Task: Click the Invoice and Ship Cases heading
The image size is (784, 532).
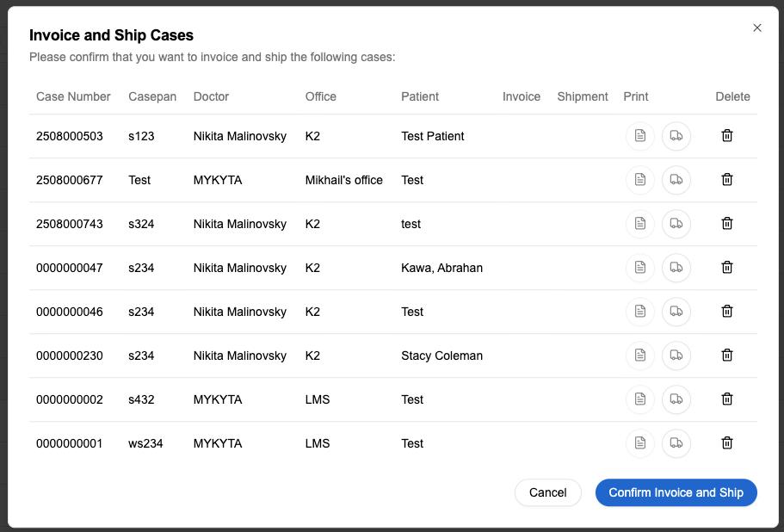Action: coord(111,35)
